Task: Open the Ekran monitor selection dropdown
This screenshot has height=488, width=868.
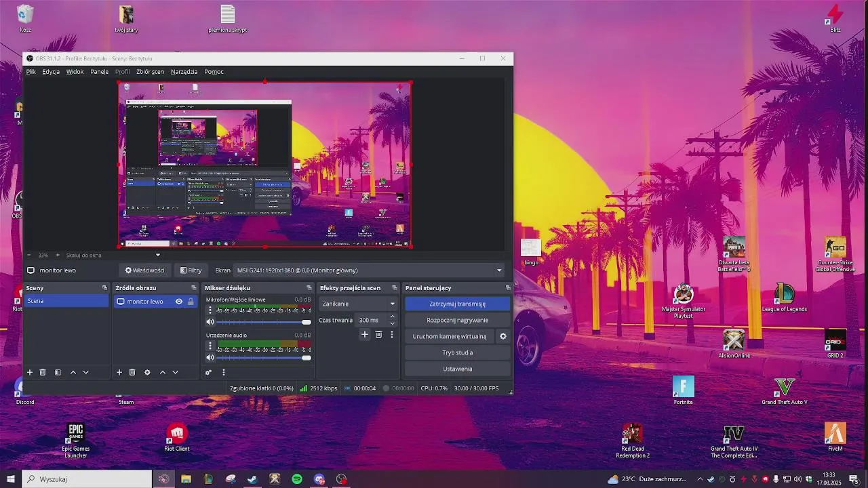Action: click(370, 270)
